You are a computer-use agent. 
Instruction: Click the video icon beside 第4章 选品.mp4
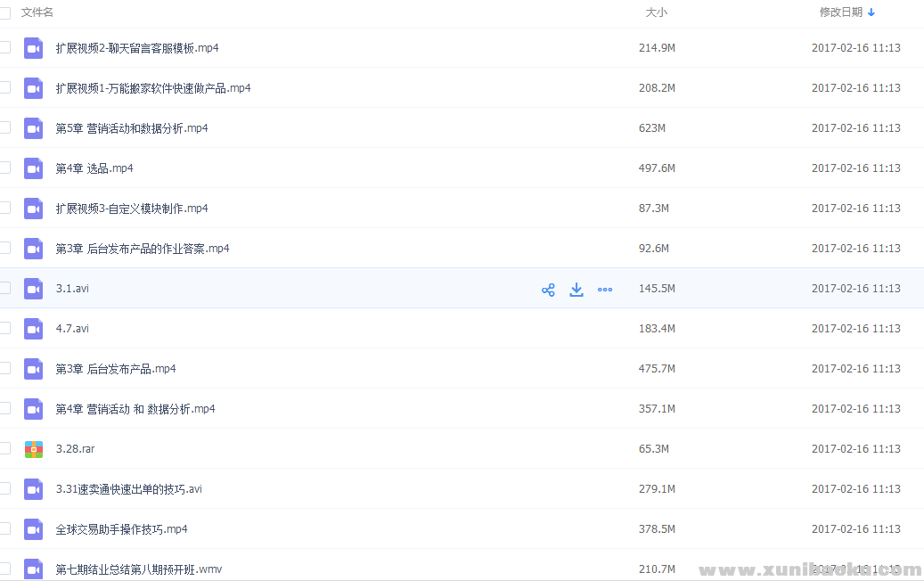[34, 168]
